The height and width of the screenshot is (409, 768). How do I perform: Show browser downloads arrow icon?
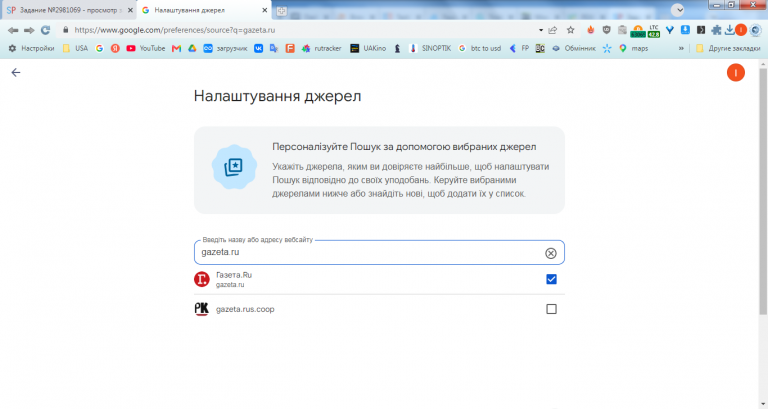click(x=729, y=30)
